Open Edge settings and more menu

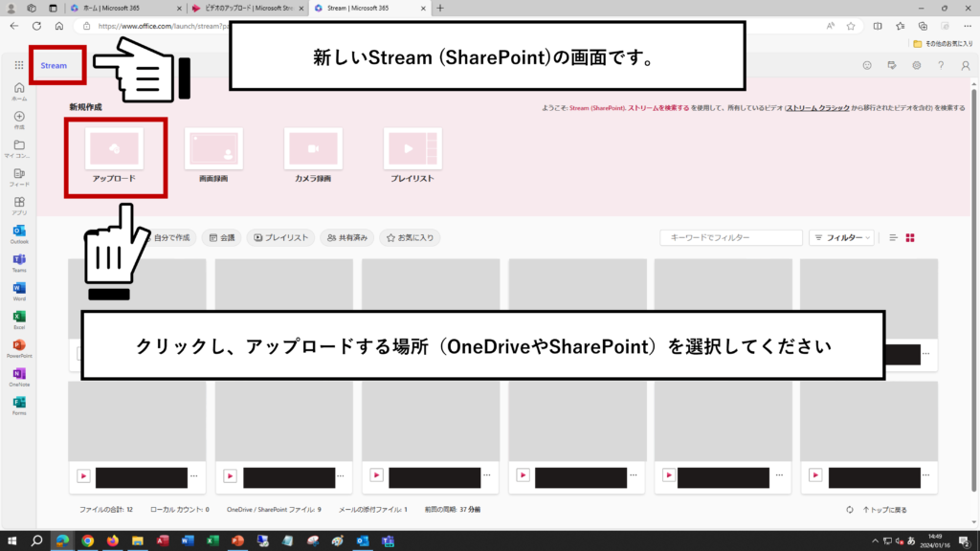point(968,26)
